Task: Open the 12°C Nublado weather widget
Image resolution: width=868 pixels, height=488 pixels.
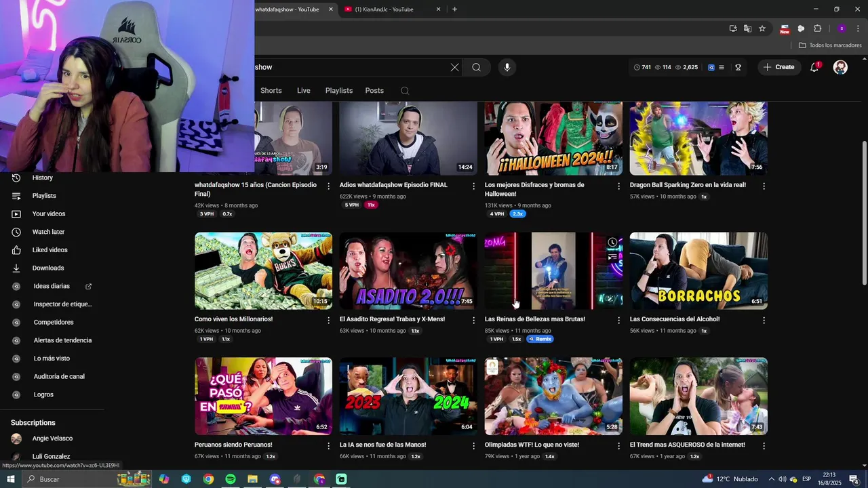Action: [x=731, y=479]
